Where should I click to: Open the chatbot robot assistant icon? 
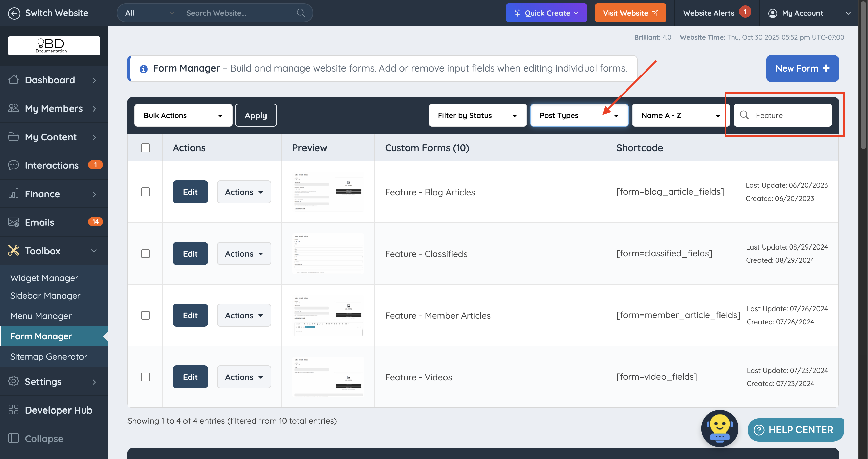(x=719, y=428)
